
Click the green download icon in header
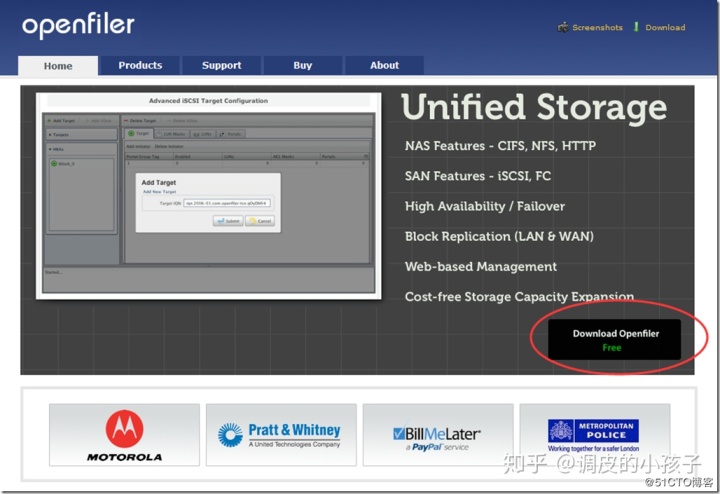point(636,27)
